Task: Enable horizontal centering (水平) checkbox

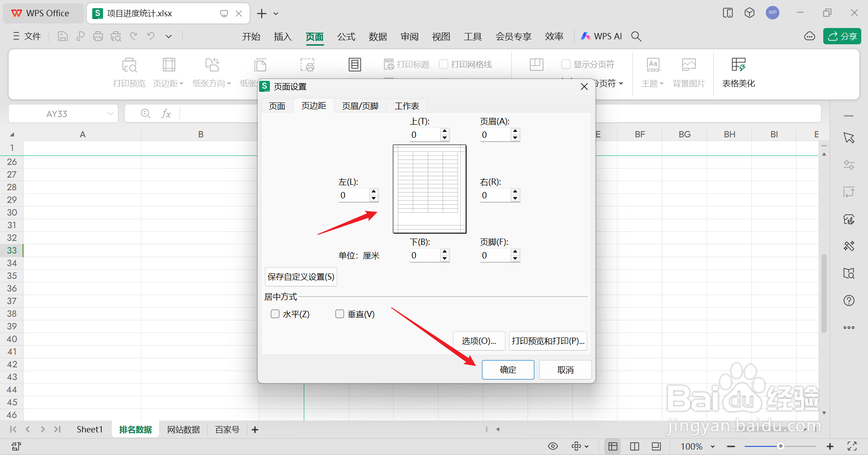Action: [x=275, y=314]
